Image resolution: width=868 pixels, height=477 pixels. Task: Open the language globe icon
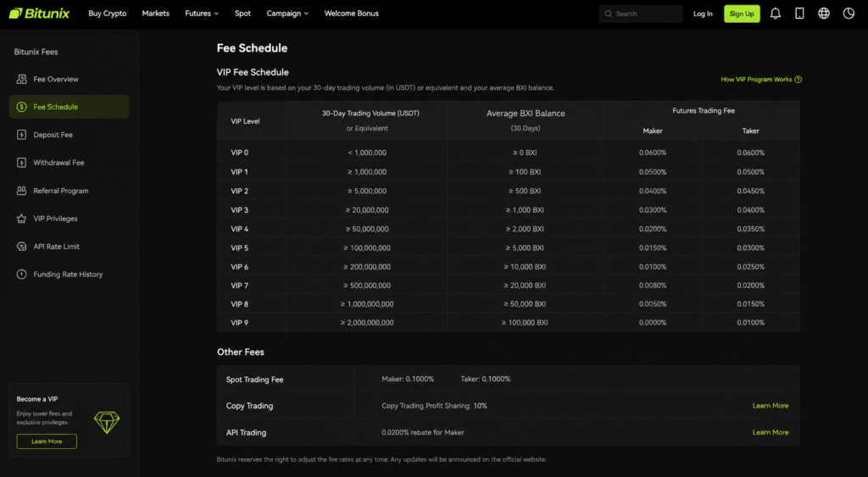(x=824, y=14)
